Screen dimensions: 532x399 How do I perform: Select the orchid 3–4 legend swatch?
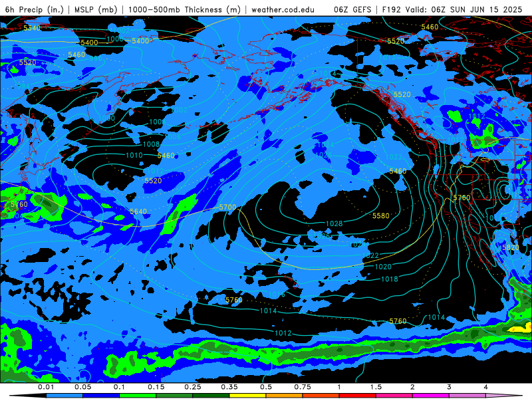click(x=467, y=396)
